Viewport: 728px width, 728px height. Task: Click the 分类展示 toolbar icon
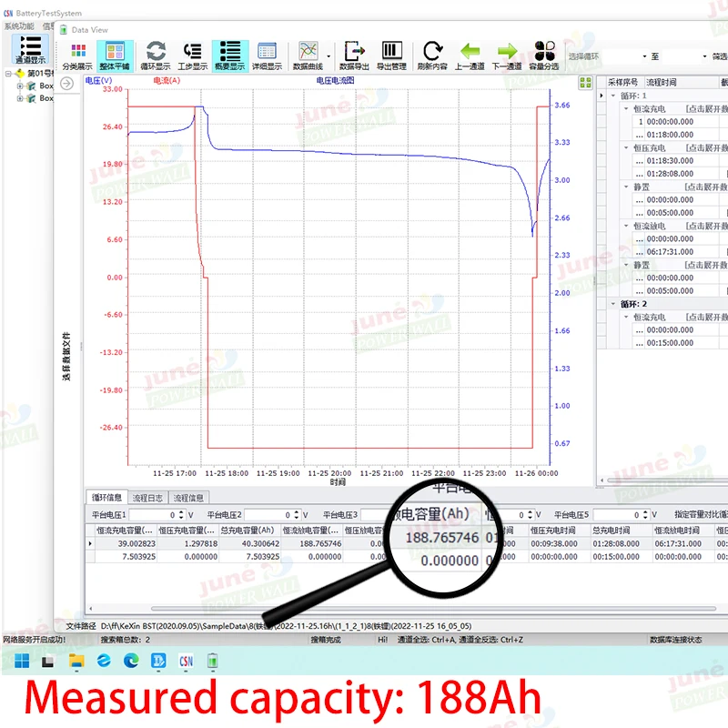(76, 55)
